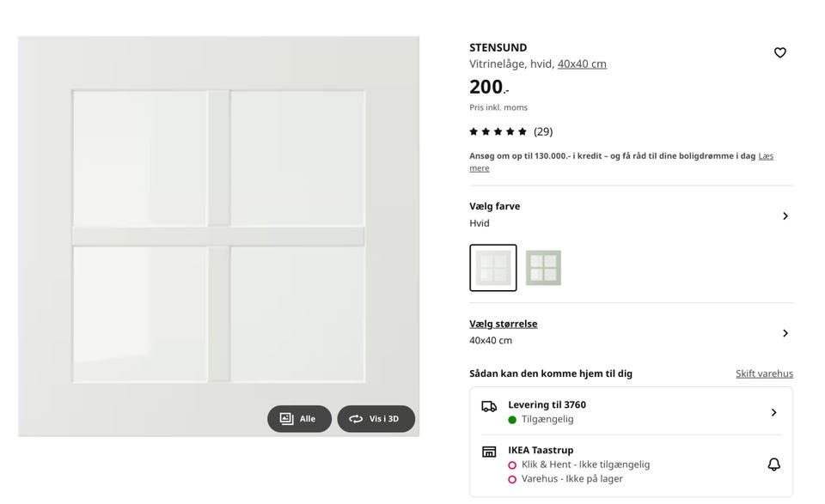The image size is (825, 504).
Task: Click the store building icon
Action: 489,452
